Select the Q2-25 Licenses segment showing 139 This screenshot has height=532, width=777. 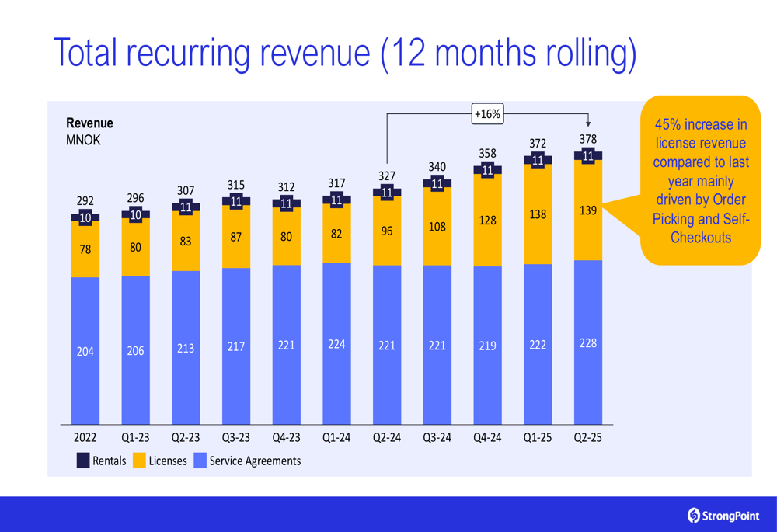pos(588,210)
